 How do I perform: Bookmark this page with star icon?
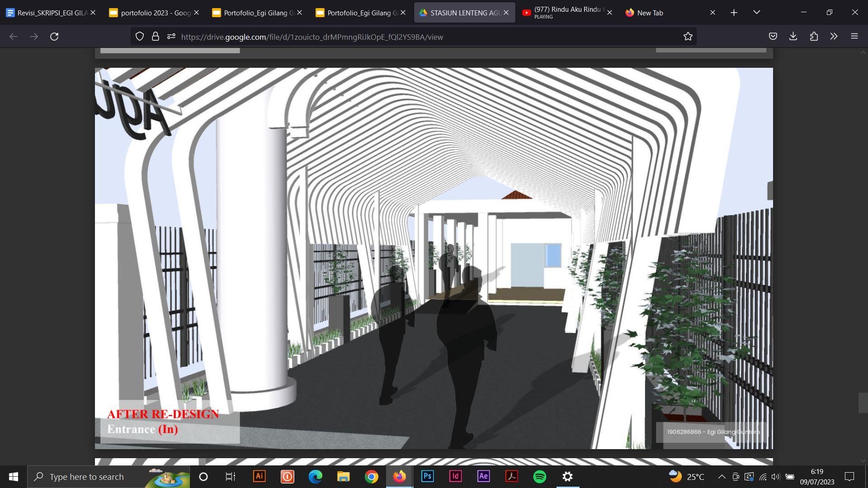click(x=688, y=37)
